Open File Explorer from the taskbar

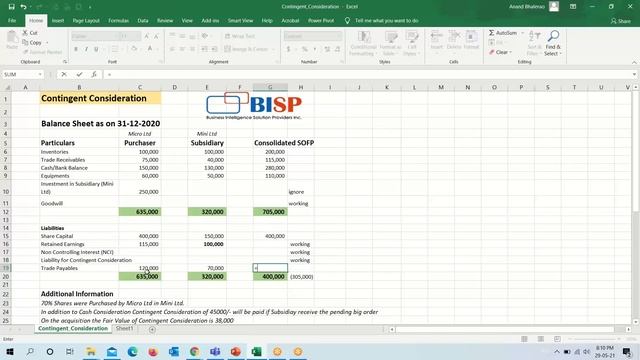pos(91,351)
